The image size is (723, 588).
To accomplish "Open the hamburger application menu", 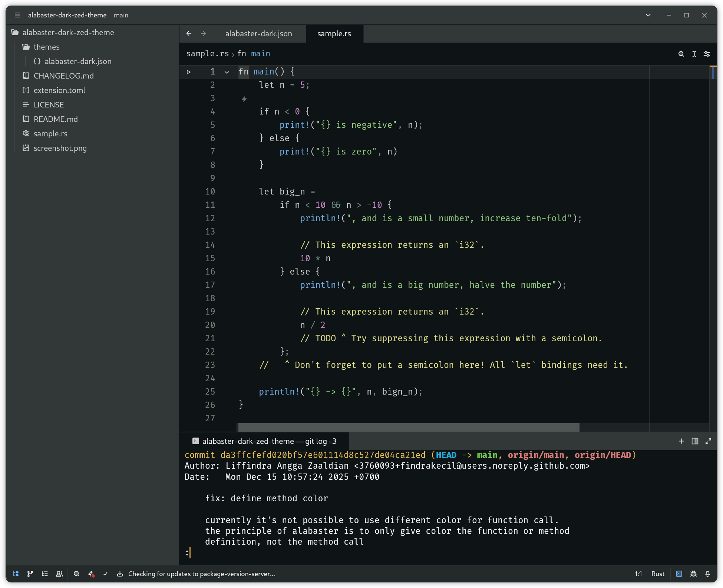I will coord(17,15).
